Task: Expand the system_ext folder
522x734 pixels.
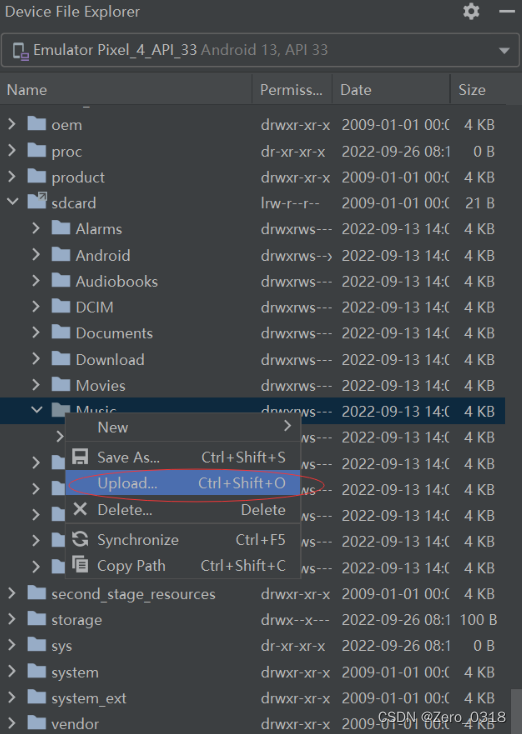Action: click(x=12, y=697)
